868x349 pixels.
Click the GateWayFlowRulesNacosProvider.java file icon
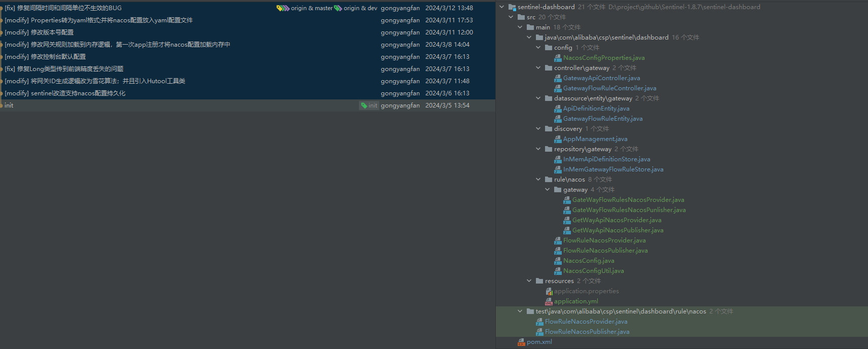[567, 200]
